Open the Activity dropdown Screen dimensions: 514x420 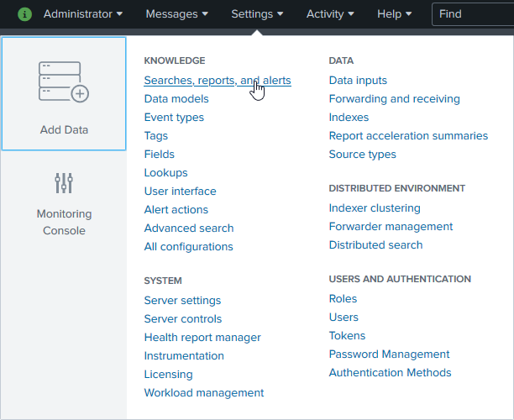[330, 14]
